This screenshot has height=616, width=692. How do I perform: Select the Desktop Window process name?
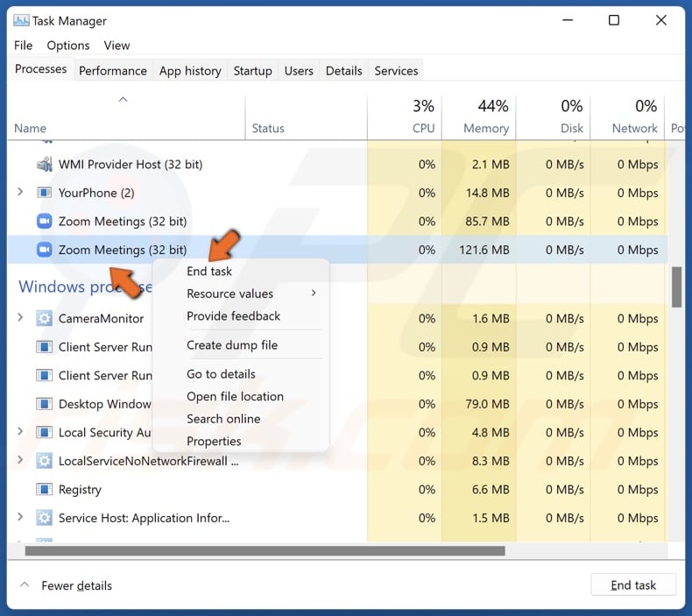coord(104,404)
